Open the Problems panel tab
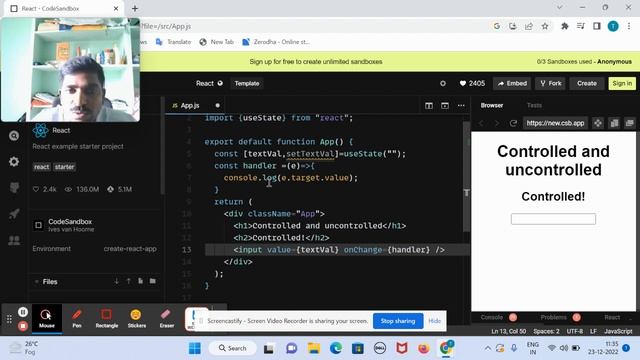 click(x=553, y=317)
